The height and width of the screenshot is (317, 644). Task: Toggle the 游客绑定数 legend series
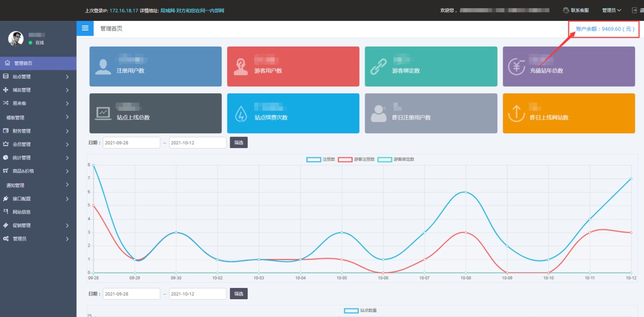click(x=396, y=160)
